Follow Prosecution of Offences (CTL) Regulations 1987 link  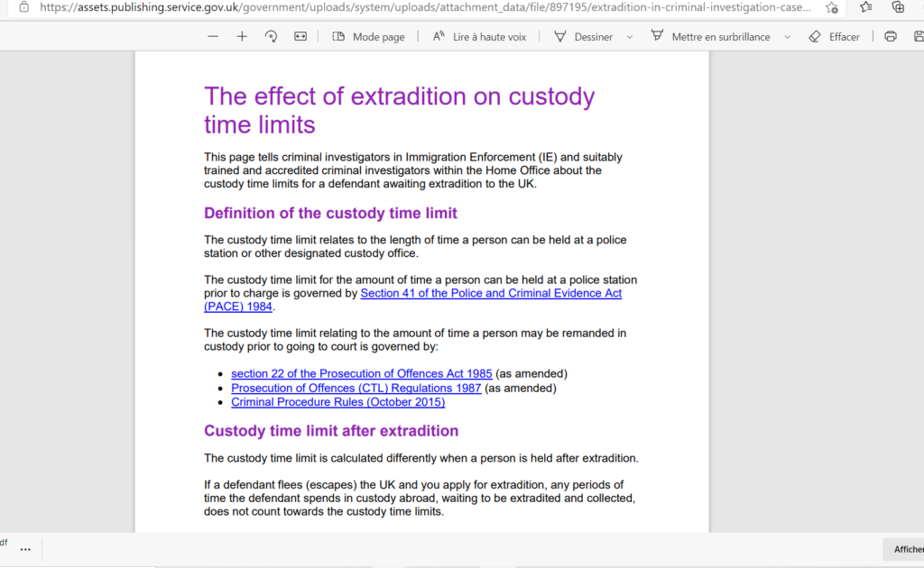pos(356,389)
